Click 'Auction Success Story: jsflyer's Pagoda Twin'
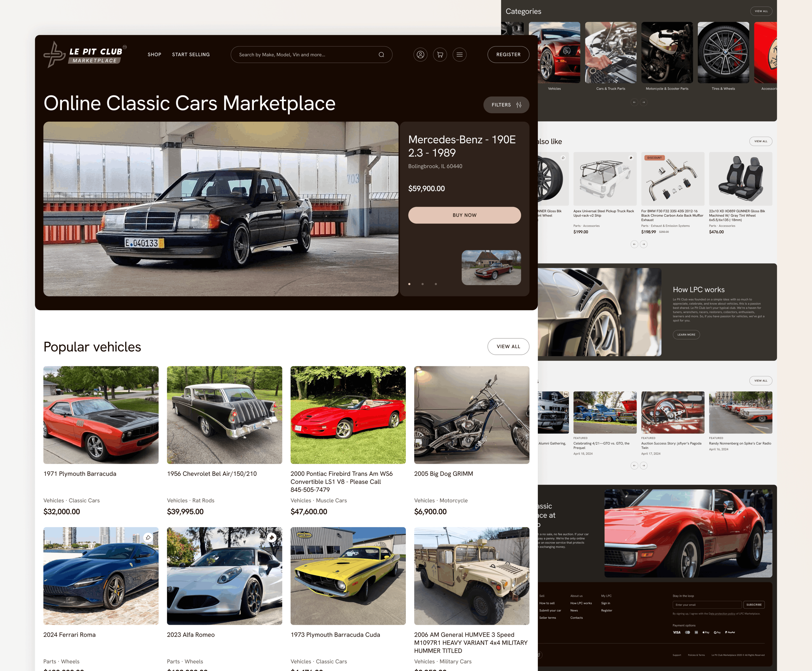 tap(671, 446)
